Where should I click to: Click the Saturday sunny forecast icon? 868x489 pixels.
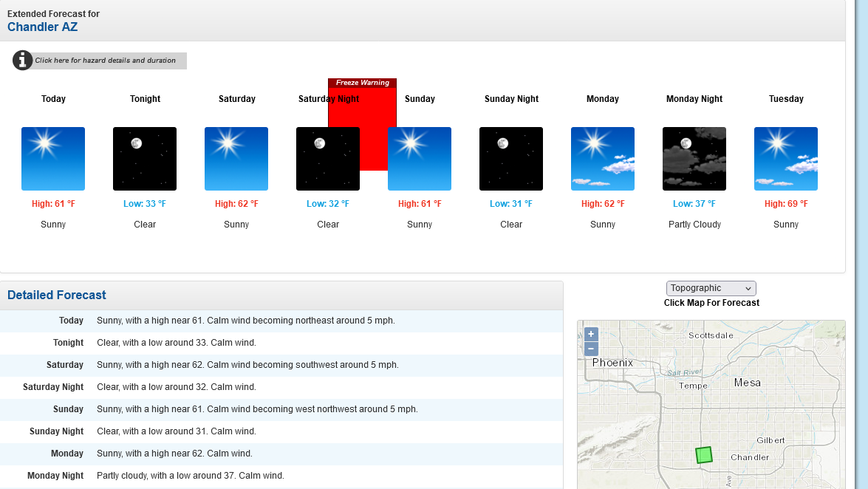tap(236, 159)
